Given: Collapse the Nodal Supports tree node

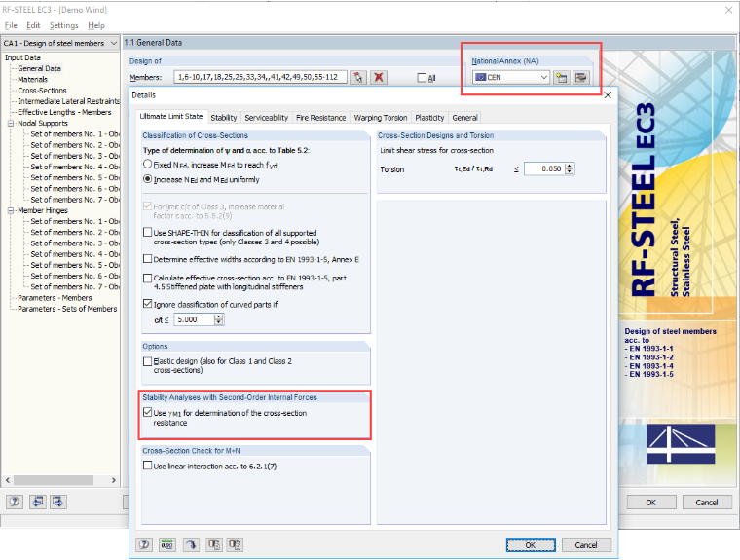Looking at the screenshot, I should (11, 124).
